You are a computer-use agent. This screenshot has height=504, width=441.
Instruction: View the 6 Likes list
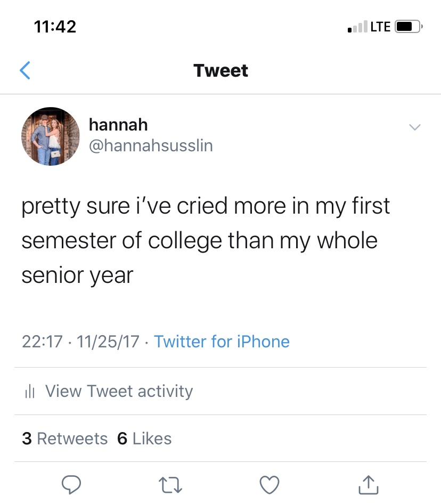[x=144, y=438]
